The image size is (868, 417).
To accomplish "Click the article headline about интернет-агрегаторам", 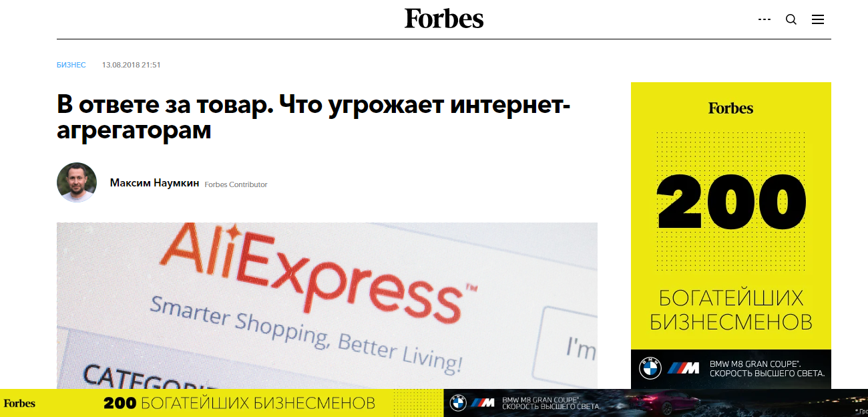I will (x=314, y=118).
